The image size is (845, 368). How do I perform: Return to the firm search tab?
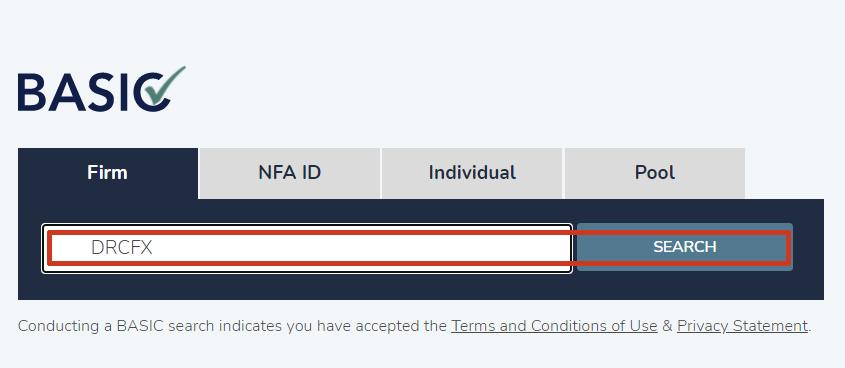click(x=108, y=173)
